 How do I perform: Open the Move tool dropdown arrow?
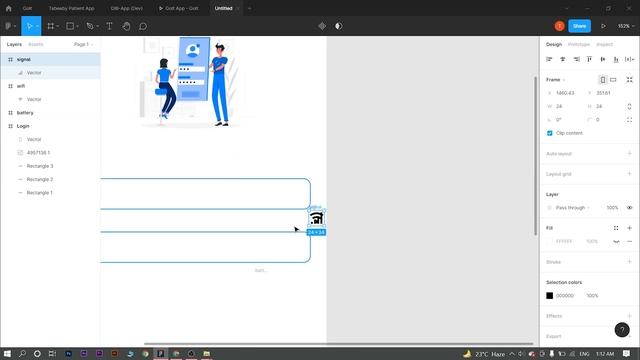pos(37,26)
